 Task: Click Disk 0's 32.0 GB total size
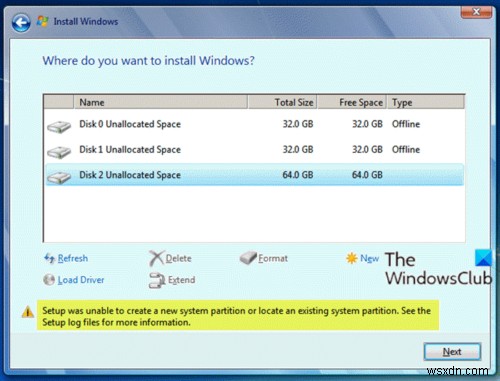pyautogui.click(x=298, y=124)
